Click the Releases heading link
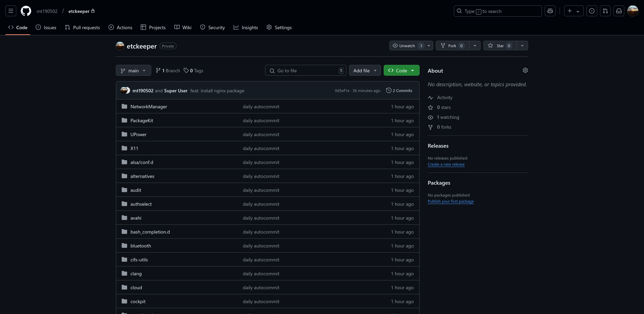Image resolution: width=644 pixels, height=314 pixels. pos(438,146)
